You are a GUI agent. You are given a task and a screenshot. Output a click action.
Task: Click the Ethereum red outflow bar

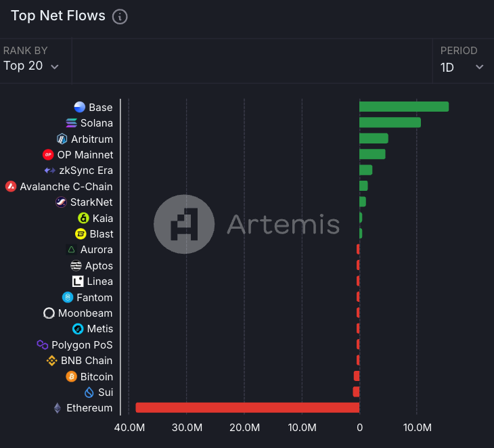click(x=247, y=407)
